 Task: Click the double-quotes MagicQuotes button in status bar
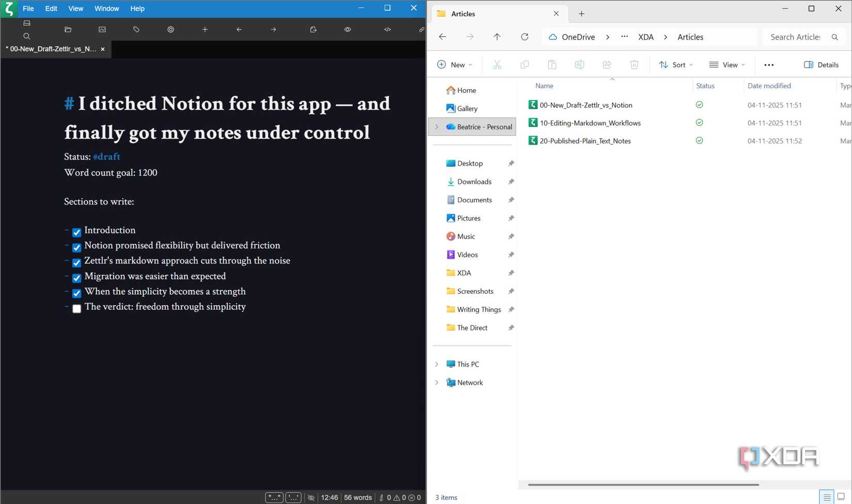tap(274, 498)
